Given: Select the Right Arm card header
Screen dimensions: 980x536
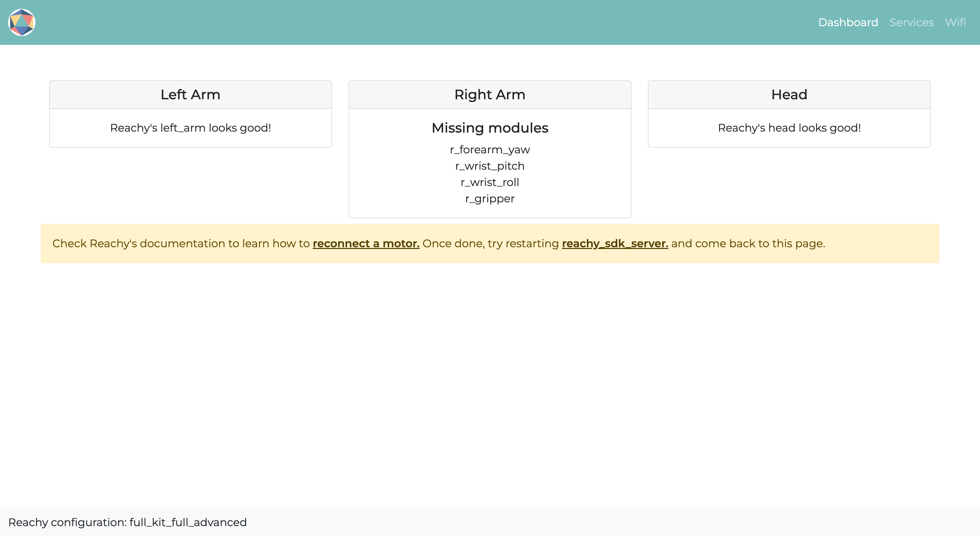Looking at the screenshot, I should click(490, 95).
